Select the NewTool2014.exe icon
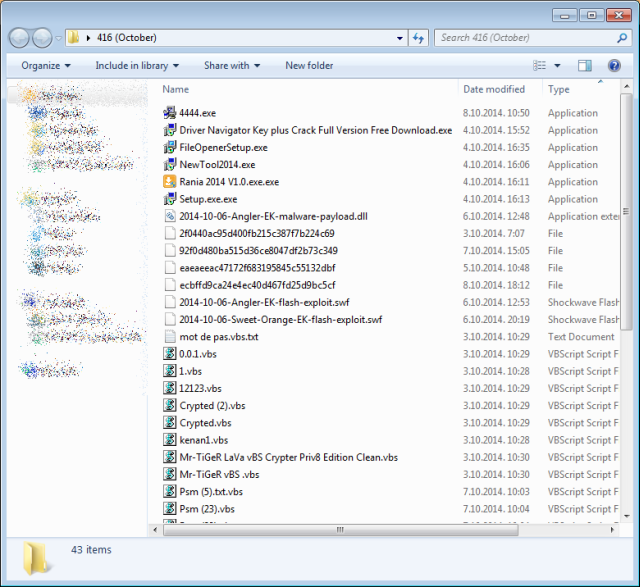Image resolution: width=640 pixels, height=587 pixels. (x=169, y=165)
